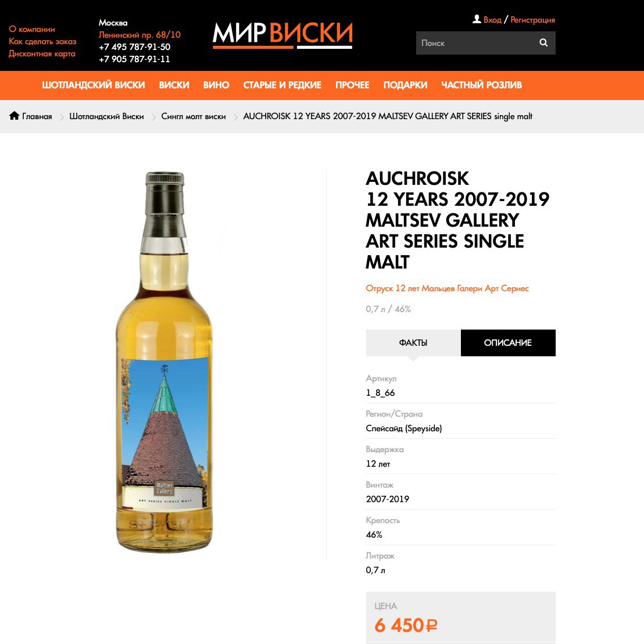Select the Факты tab
Screen dimensions: 644x644
(x=413, y=342)
